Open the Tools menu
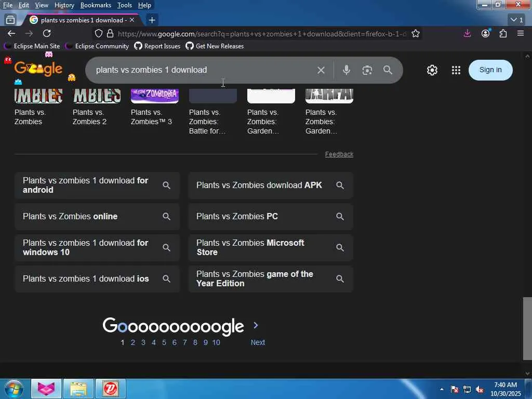 pos(125,5)
